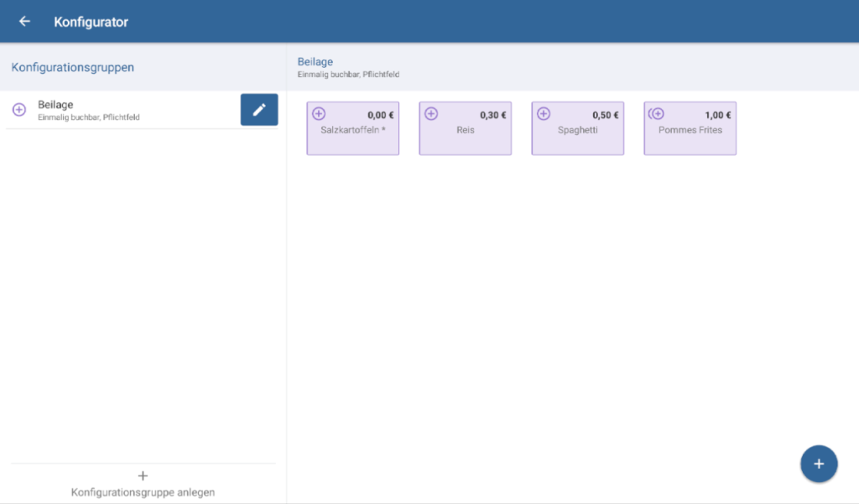Click the plus icon on the Spaghetti tile
The height and width of the screenshot is (504, 859).
[x=544, y=114]
